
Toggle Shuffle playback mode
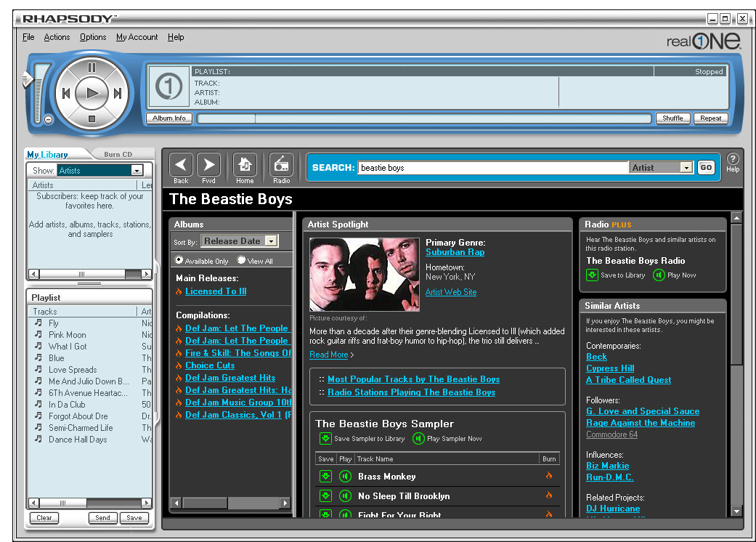point(672,118)
